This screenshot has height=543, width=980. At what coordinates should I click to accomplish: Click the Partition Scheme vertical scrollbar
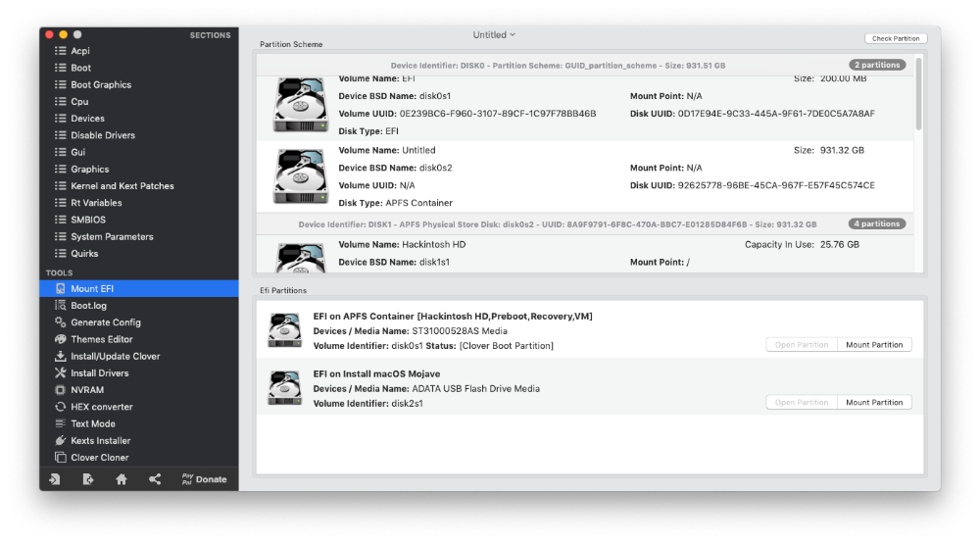(x=918, y=94)
